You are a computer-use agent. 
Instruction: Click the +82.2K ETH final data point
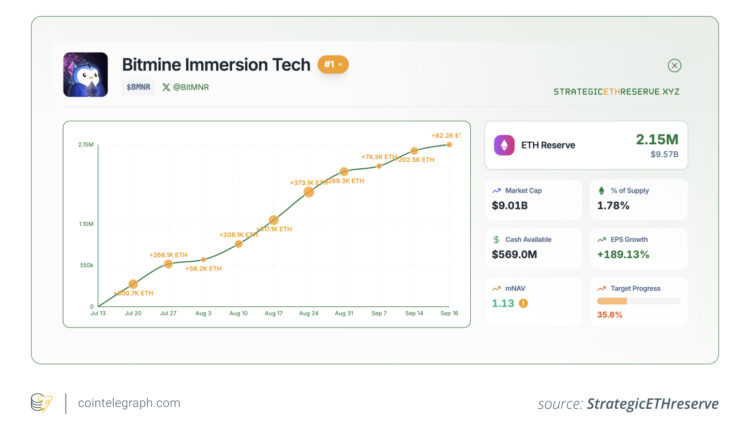[x=450, y=145]
